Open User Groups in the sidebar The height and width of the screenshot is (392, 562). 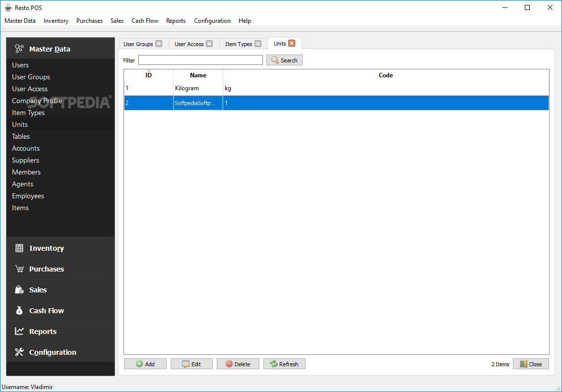(x=31, y=77)
